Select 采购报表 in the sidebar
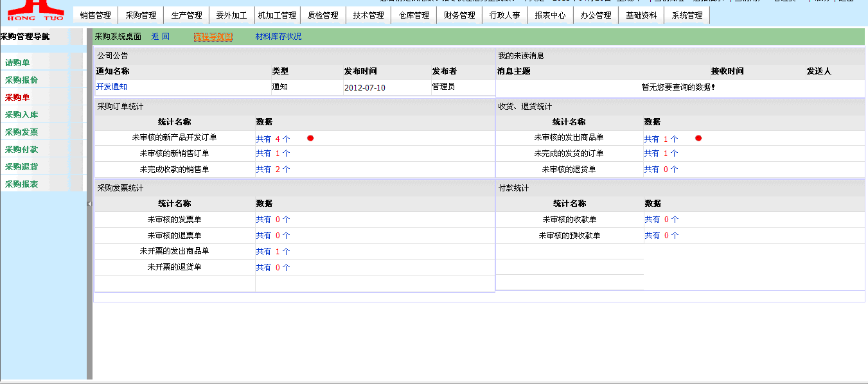Viewport: 868px width, 384px height. coord(21,184)
